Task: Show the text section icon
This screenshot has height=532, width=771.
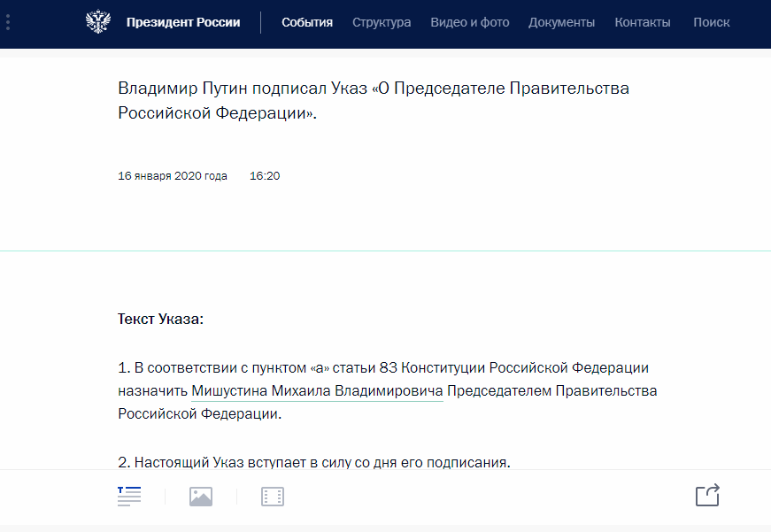Action: [129, 496]
